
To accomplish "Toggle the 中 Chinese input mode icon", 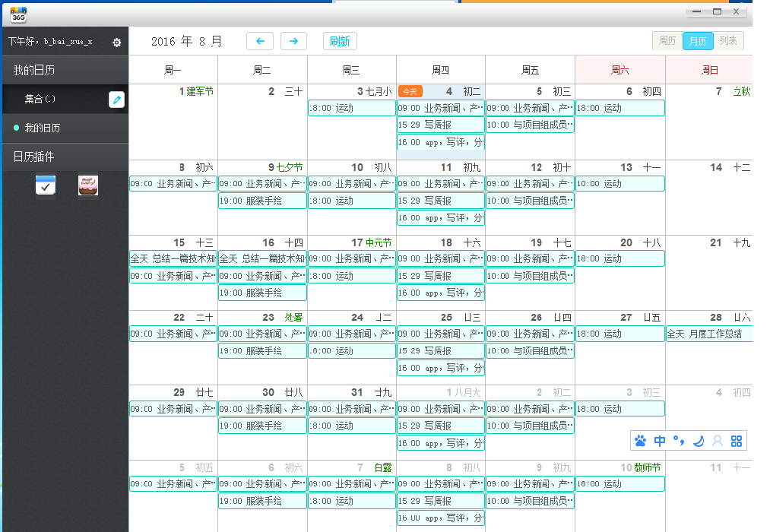I will [660, 441].
